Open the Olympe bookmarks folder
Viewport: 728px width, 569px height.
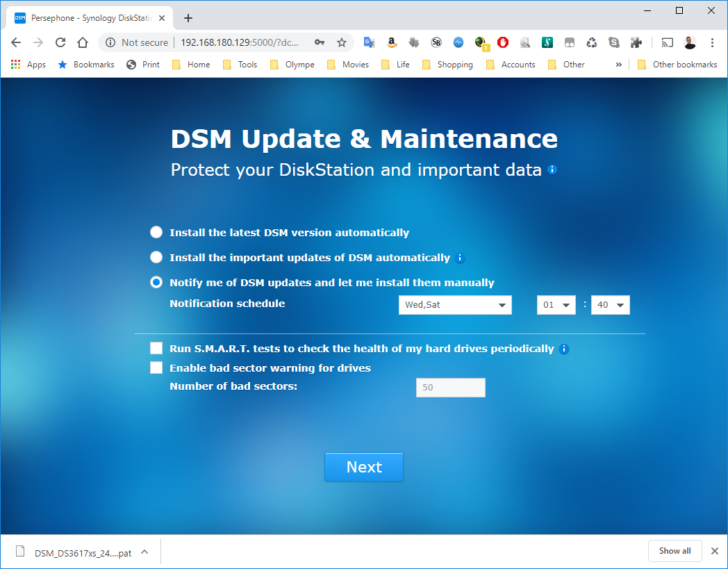(x=292, y=65)
